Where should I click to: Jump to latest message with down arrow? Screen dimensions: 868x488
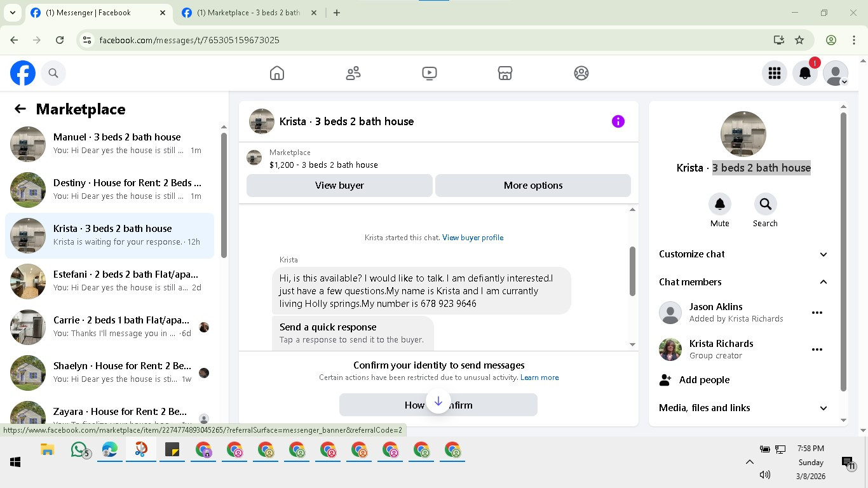[x=438, y=402]
